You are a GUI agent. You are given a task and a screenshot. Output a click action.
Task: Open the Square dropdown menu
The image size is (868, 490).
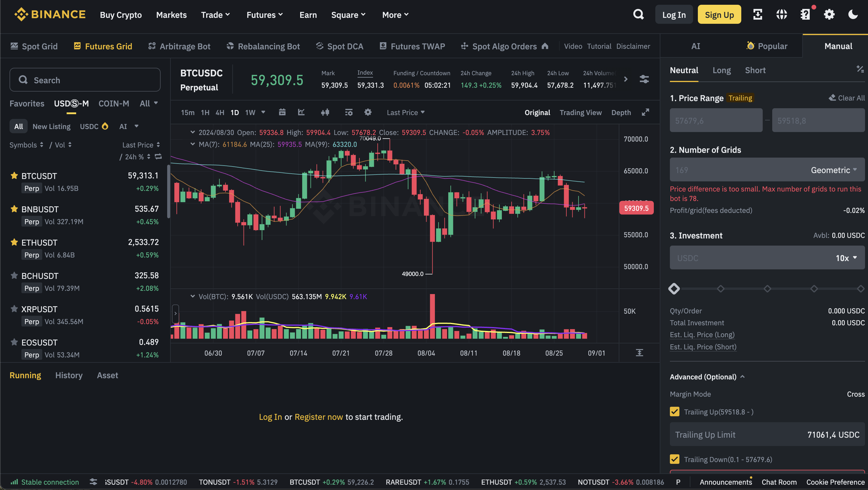[x=348, y=15]
